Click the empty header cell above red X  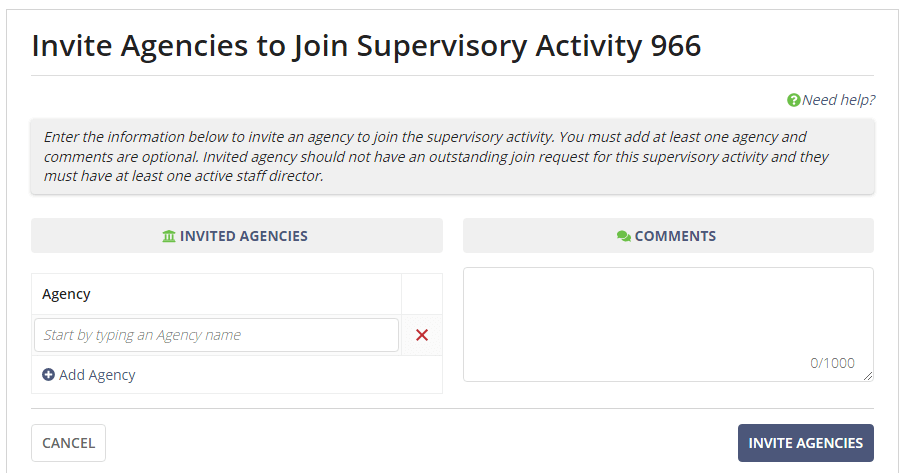[x=422, y=294]
